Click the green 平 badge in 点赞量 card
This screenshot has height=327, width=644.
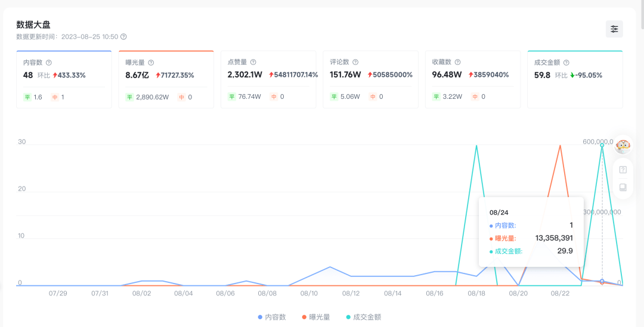[231, 97]
